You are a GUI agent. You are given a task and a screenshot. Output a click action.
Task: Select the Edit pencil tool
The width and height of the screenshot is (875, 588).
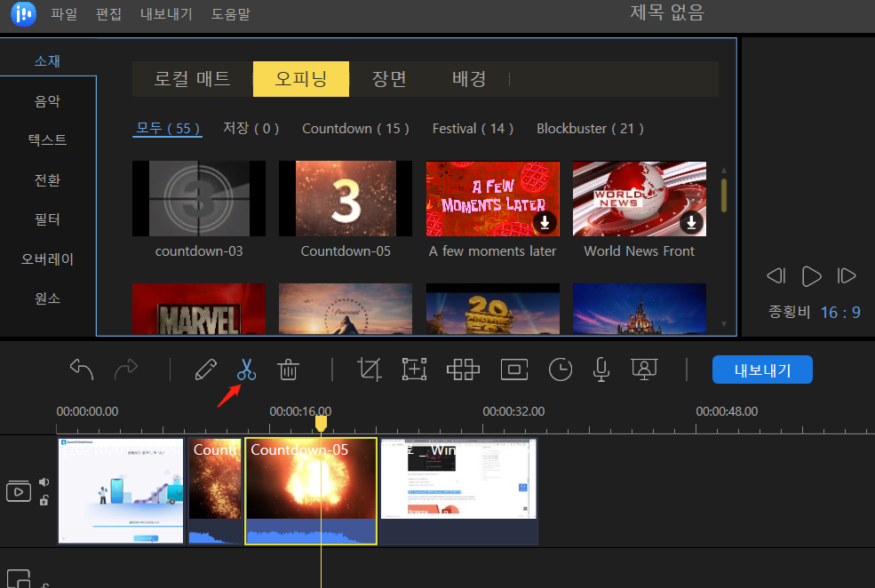pyautogui.click(x=206, y=369)
